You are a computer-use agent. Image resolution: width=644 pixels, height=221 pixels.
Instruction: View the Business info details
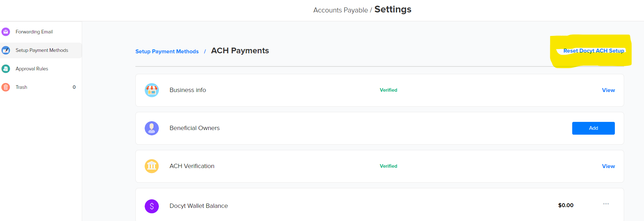608,90
